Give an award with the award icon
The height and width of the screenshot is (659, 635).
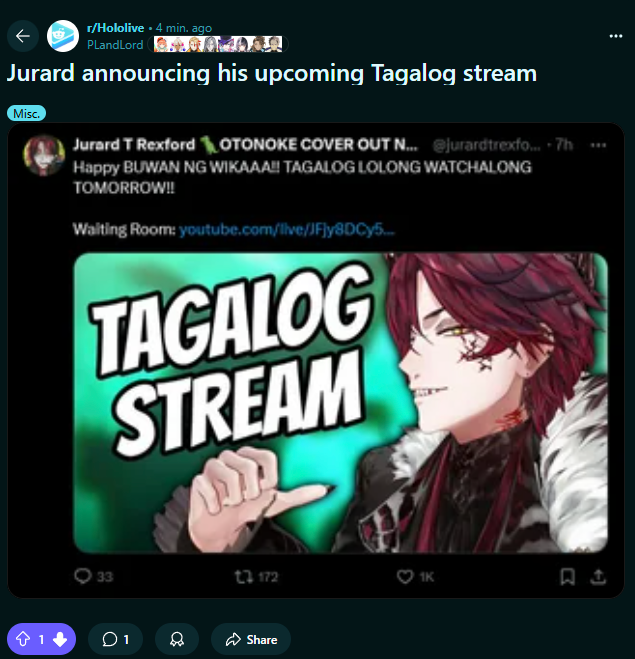point(177,639)
